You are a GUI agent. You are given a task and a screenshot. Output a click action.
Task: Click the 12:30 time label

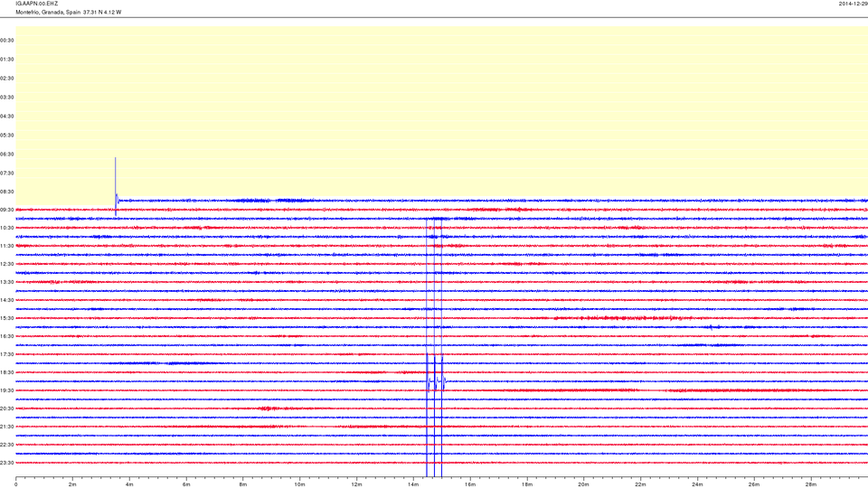tap(7, 264)
